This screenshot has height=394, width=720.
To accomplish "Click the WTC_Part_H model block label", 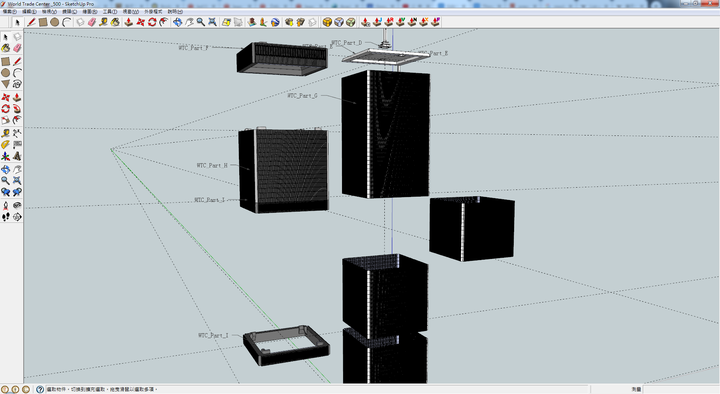I will (212, 165).
